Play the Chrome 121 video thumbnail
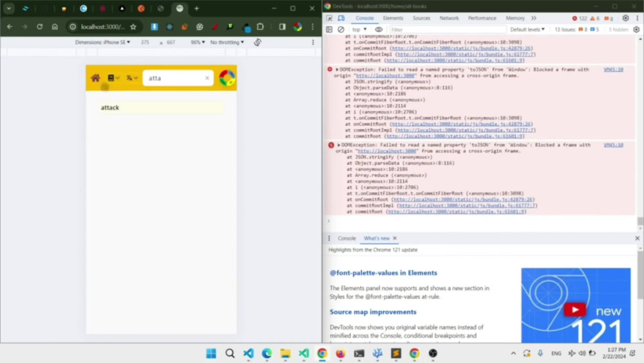Screen dimensions: 644x363 [575, 309]
